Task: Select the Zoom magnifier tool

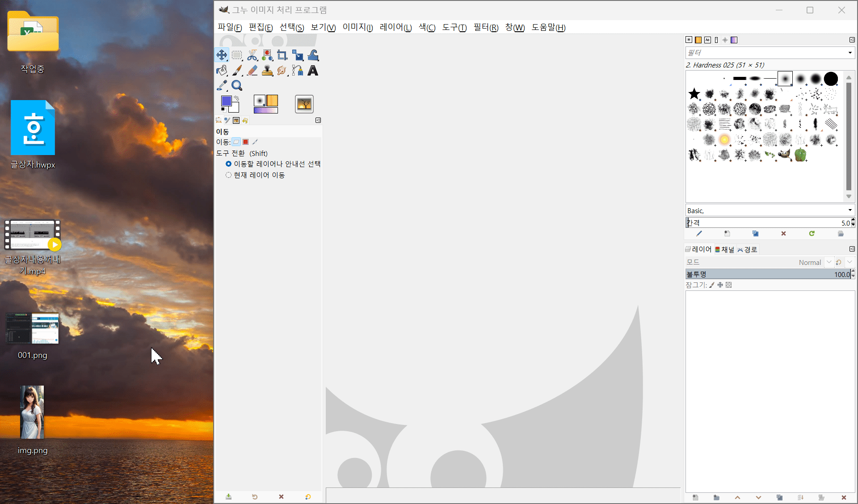Action: 237,85
